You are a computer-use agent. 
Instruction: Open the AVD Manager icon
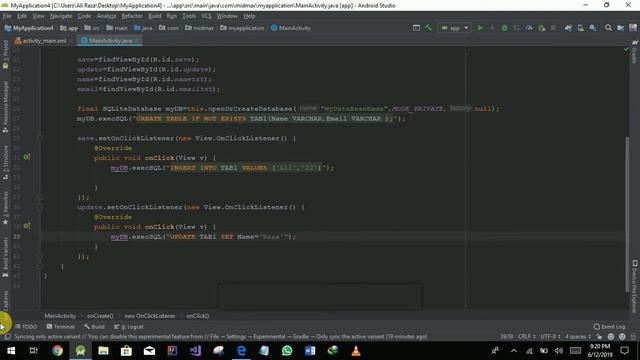pyautogui.click(x=580, y=28)
